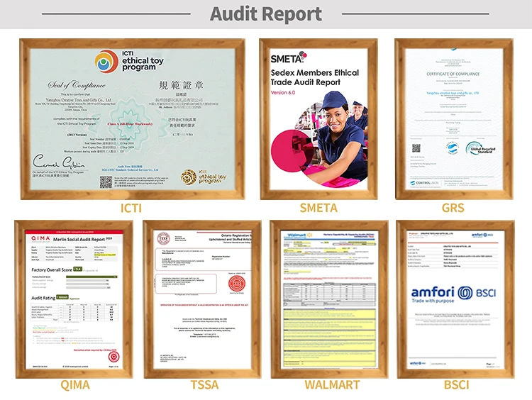Open the QIMA Merlin Social Audit Report
Viewport: 532px width, 400px height.
74,299
